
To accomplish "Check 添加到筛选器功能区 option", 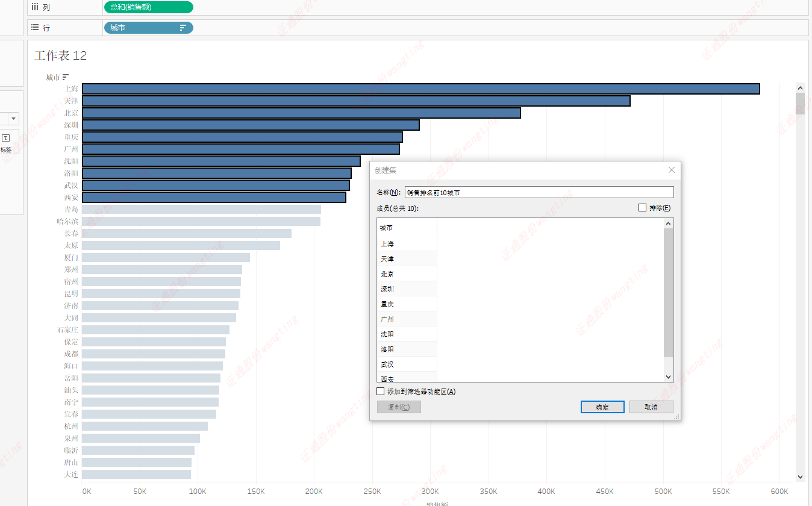I will pos(380,392).
